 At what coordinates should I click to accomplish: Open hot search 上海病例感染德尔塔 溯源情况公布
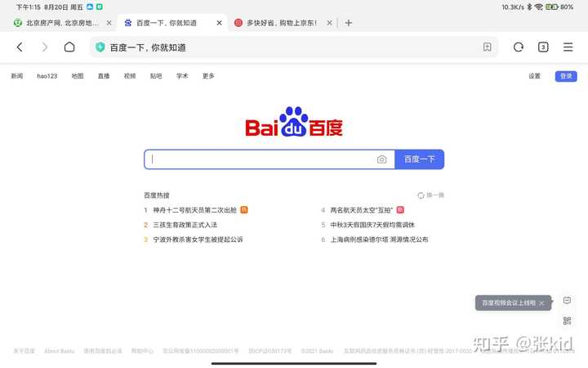tap(379, 240)
